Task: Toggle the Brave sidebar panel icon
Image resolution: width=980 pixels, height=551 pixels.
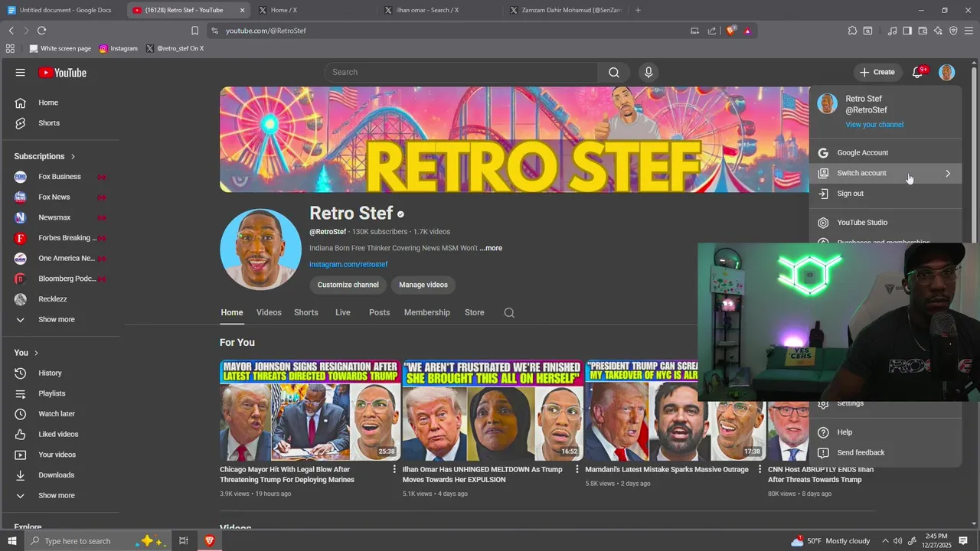Action: click(907, 31)
